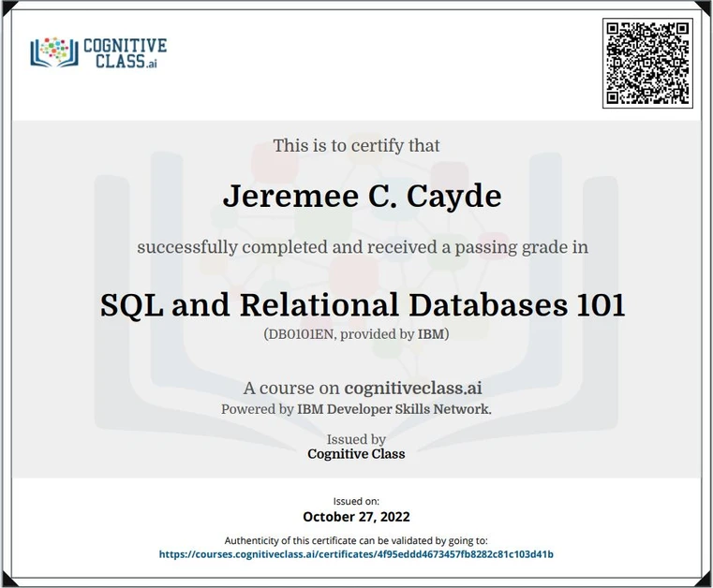Click the 'Issued on:' label

356,501
